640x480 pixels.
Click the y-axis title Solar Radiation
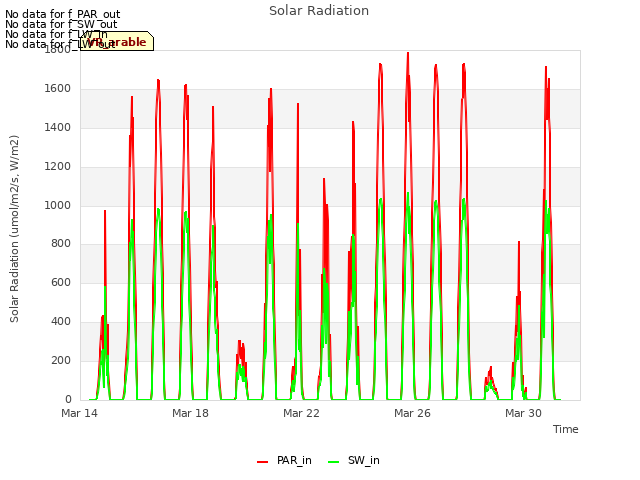[x=15, y=229]
